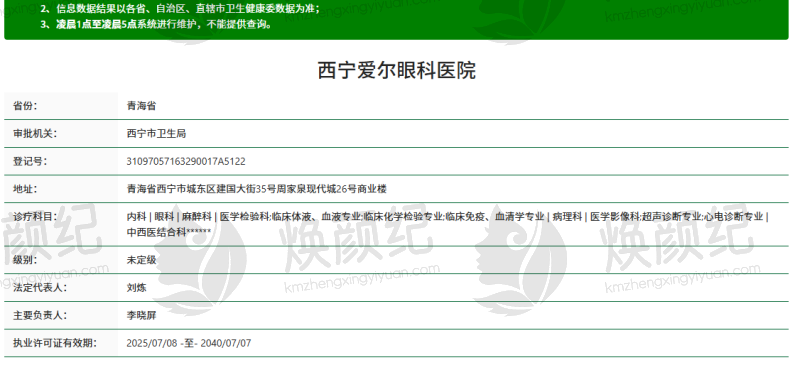Image resolution: width=800 pixels, height=365 pixels.
Task: Click the level value 未定级
Action: coord(141,260)
